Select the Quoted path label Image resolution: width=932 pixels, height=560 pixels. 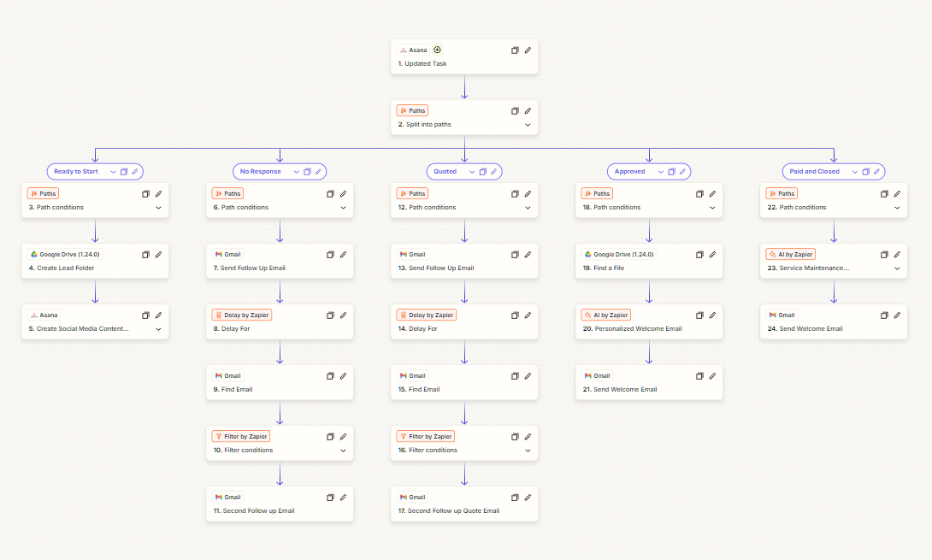point(445,172)
